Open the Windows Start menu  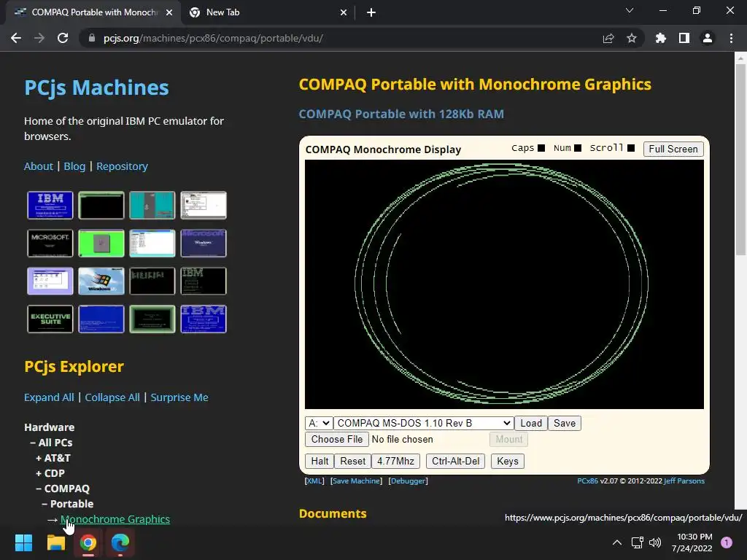point(24,542)
